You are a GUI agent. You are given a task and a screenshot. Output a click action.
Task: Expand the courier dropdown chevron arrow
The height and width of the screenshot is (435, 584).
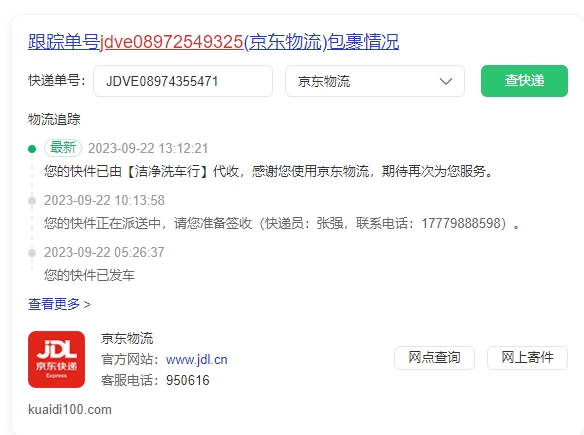click(x=445, y=81)
